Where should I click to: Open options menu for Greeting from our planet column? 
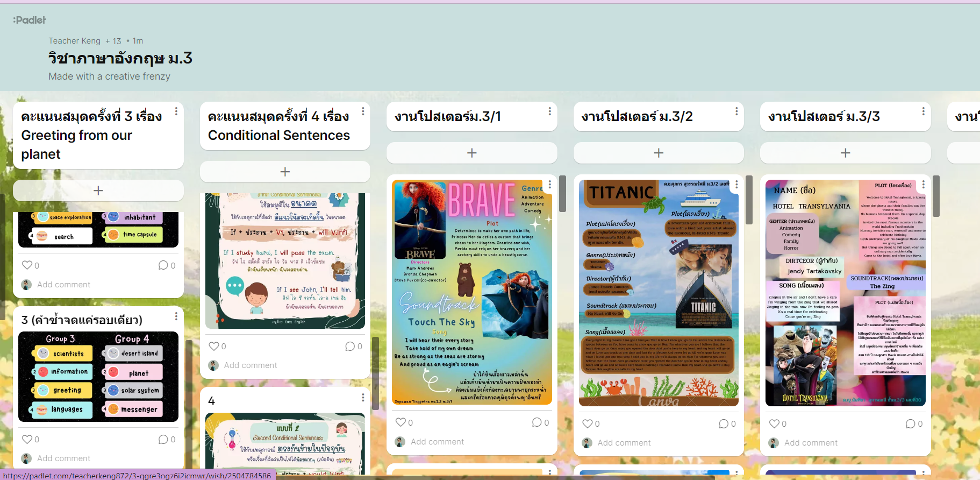point(176,111)
